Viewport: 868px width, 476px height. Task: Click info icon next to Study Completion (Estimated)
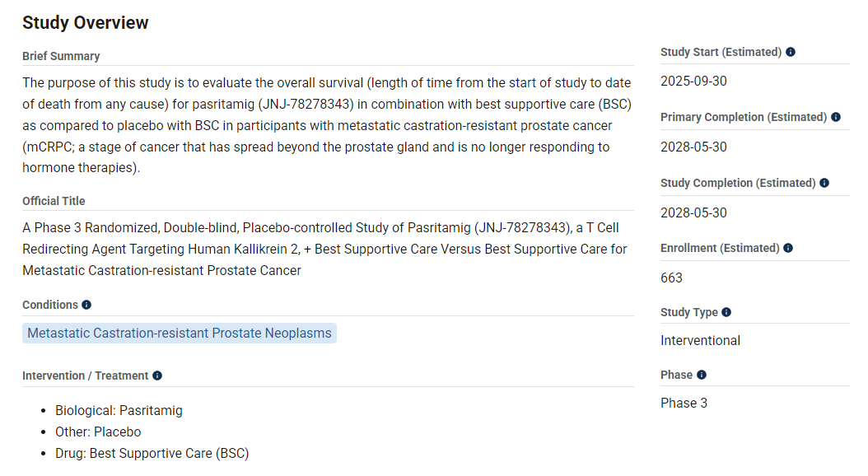824,183
